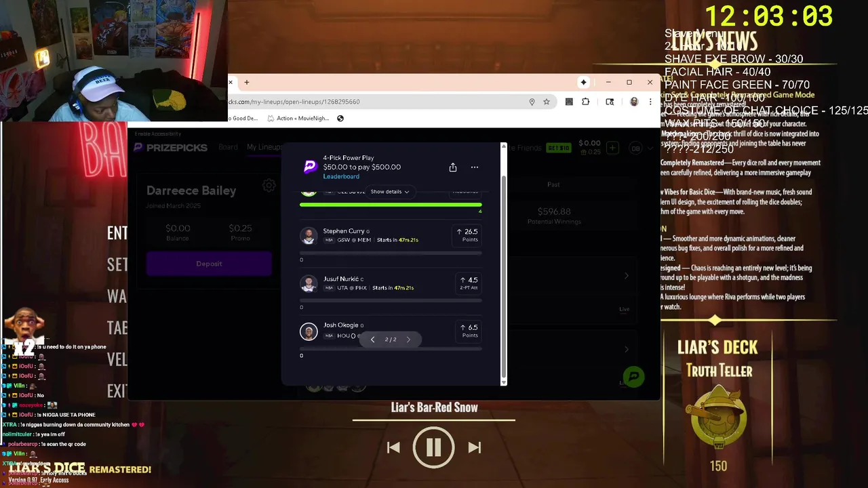Image resolution: width=868 pixels, height=488 pixels.
Task: Click the browser address bar URL
Action: [x=296, y=102]
